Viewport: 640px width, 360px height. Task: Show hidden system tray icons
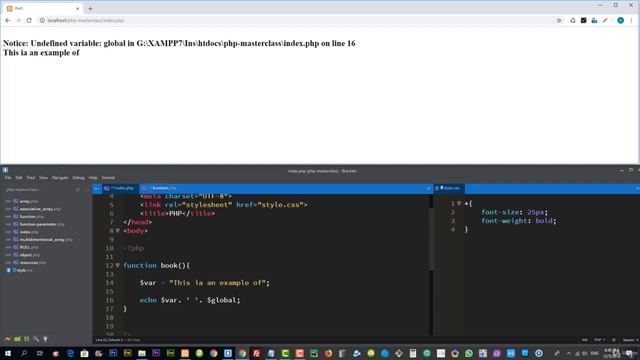(568, 353)
